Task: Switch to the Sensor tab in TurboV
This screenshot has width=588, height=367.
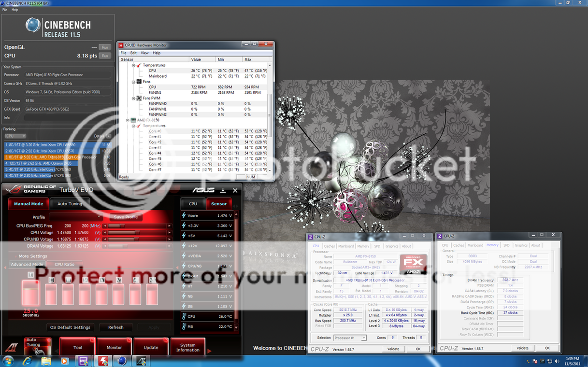Action: coord(218,204)
